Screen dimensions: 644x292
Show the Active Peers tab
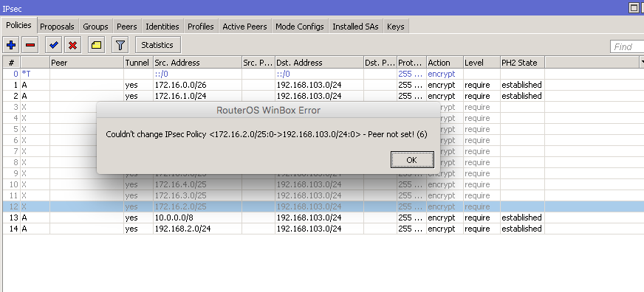click(244, 27)
